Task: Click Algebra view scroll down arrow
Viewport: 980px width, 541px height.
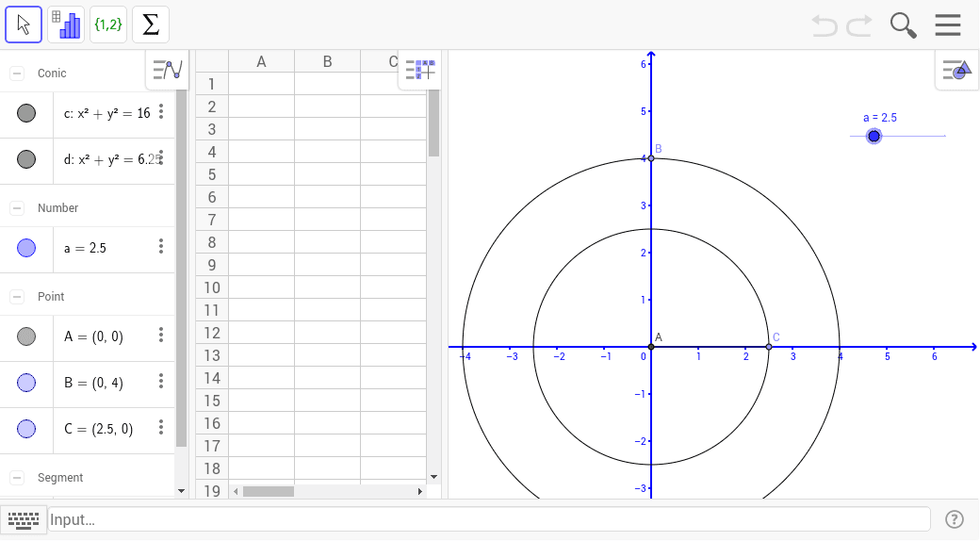Action: [181, 491]
